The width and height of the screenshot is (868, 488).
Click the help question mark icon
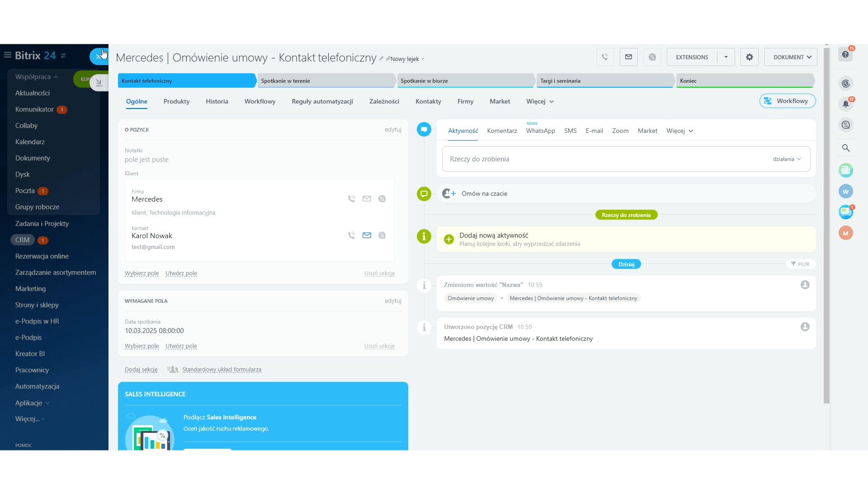[845, 54]
